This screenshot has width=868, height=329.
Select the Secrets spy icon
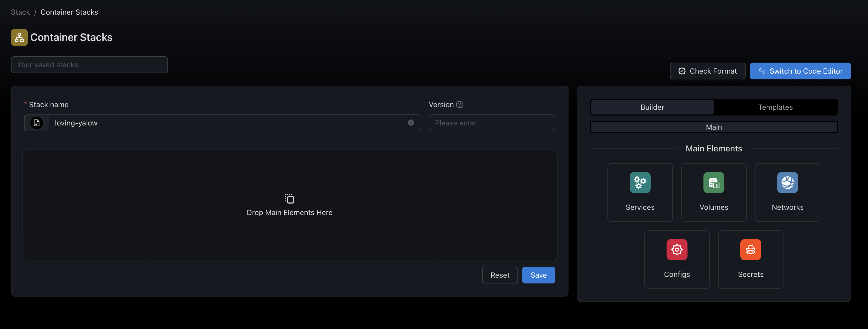pyautogui.click(x=750, y=250)
